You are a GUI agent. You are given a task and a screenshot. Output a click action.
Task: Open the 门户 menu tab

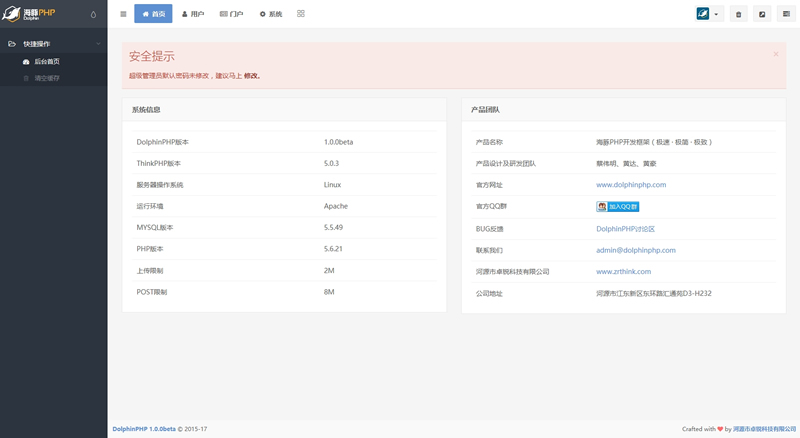tap(231, 14)
